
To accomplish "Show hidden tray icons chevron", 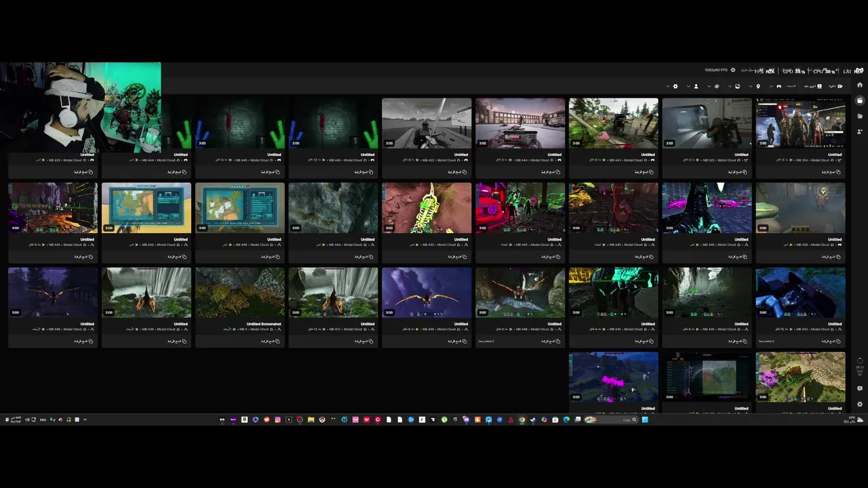I will pyautogui.click(x=85, y=420).
